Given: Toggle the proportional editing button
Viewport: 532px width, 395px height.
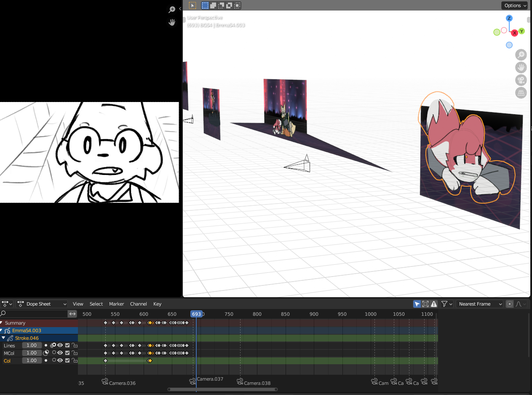Looking at the screenshot, I should pos(509,304).
